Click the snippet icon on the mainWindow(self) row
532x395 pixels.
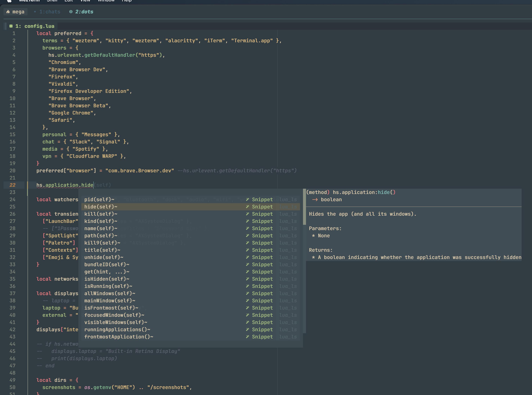click(248, 301)
